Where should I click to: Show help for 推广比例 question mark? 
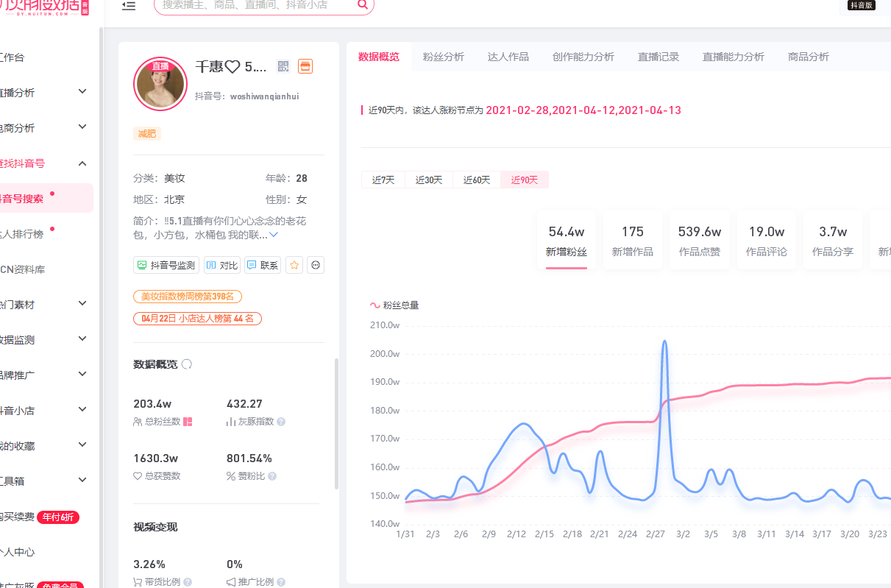[281, 582]
